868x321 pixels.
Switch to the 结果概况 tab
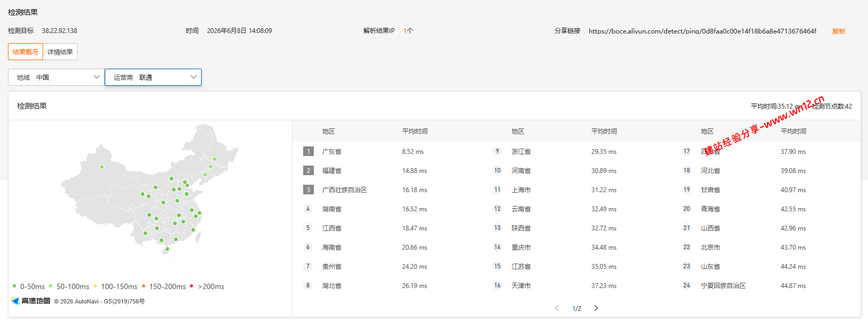click(26, 52)
